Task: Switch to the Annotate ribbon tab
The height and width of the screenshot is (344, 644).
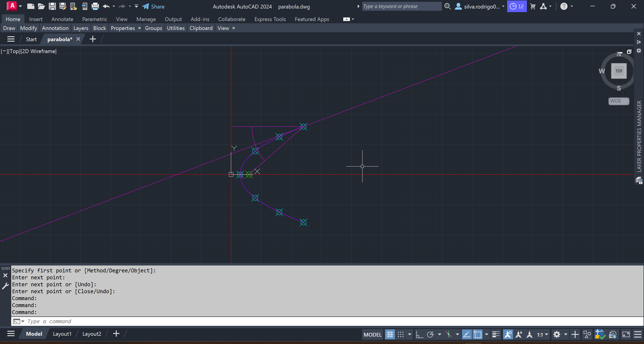Action: [62, 19]
